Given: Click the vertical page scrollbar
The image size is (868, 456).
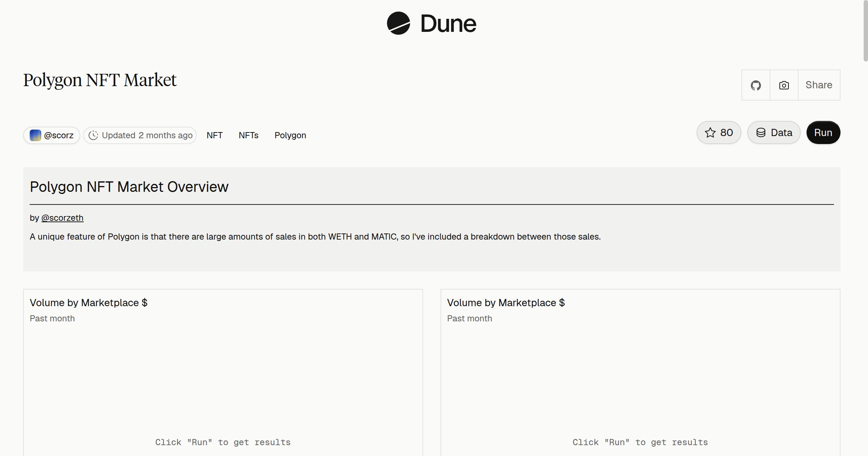Looking at the screenshot, I should pyautogui.click(x=865, y=31).
